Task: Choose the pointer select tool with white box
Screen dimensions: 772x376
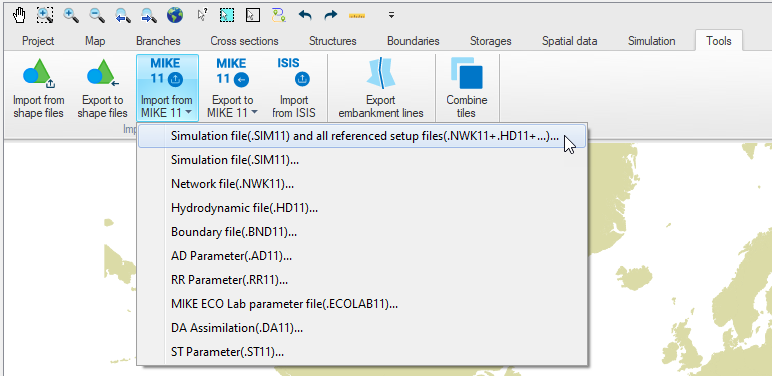Action: [x=253, y=15]
